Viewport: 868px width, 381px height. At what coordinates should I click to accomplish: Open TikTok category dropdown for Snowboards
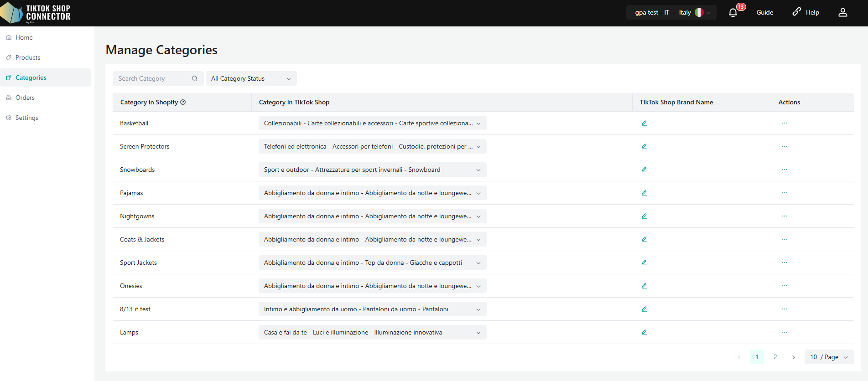(x=373, y=170)
